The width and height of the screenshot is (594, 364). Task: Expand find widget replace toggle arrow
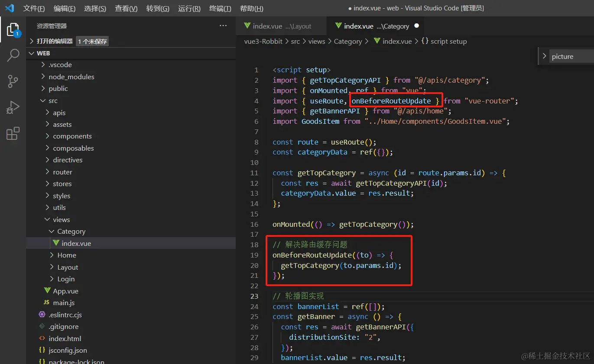click(x=544, y=56)
